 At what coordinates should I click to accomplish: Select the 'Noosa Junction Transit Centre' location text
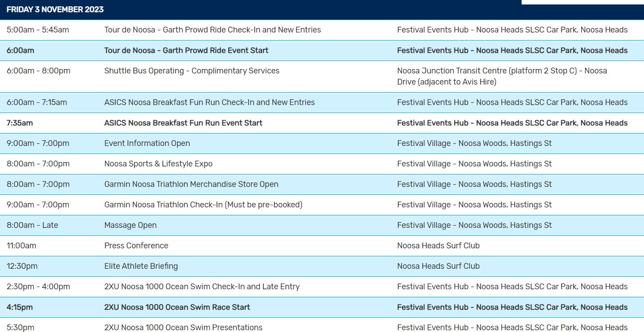click(502, 76)
